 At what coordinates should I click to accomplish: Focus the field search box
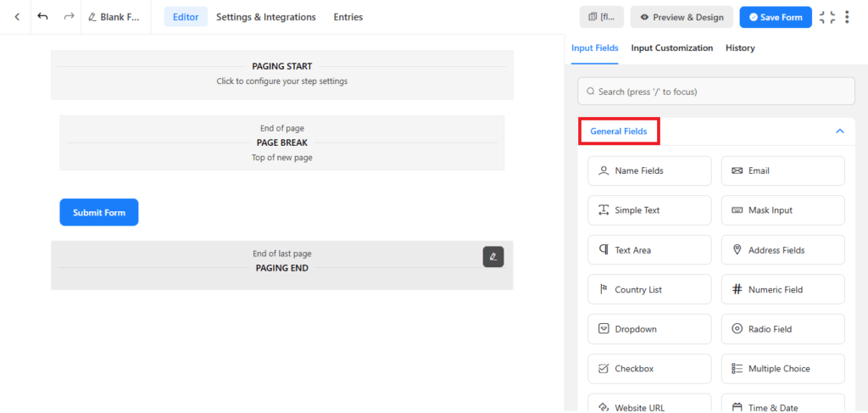click(x=715, y=92)
